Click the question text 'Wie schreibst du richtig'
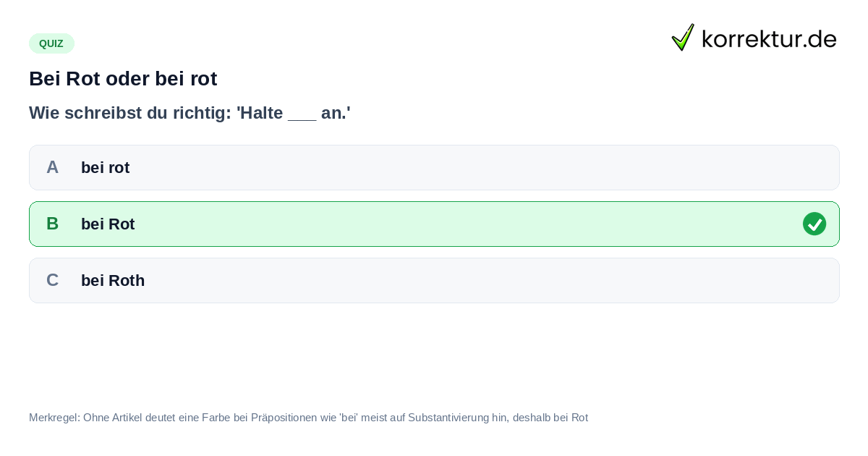Viewport: 868px width, 456px height. click(x=127, y=113)
